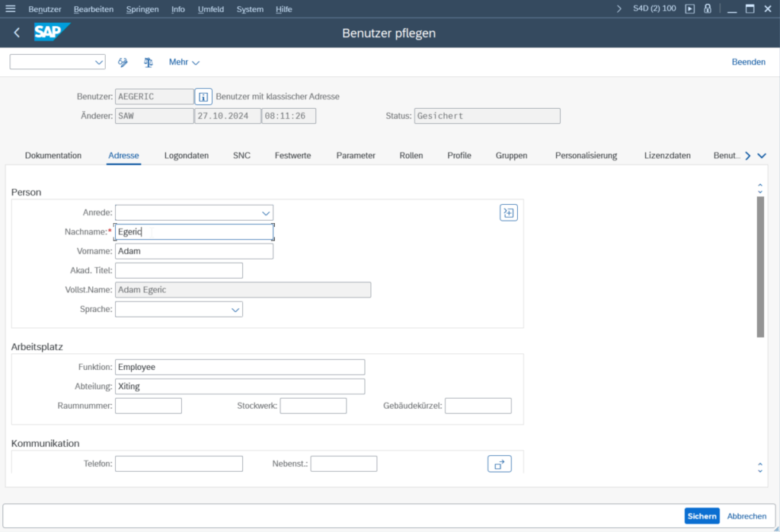Image resolution: width=780 pixels, height=532 pixels.
Task: Open the Umfeld menu
Action: click(211, 9)
